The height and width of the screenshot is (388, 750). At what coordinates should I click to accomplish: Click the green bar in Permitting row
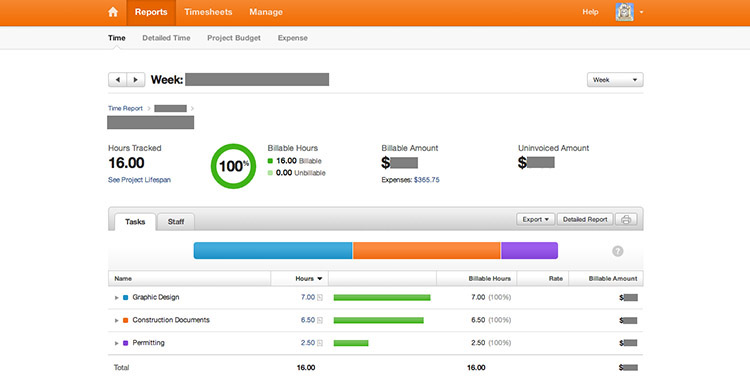click(351, 344)
